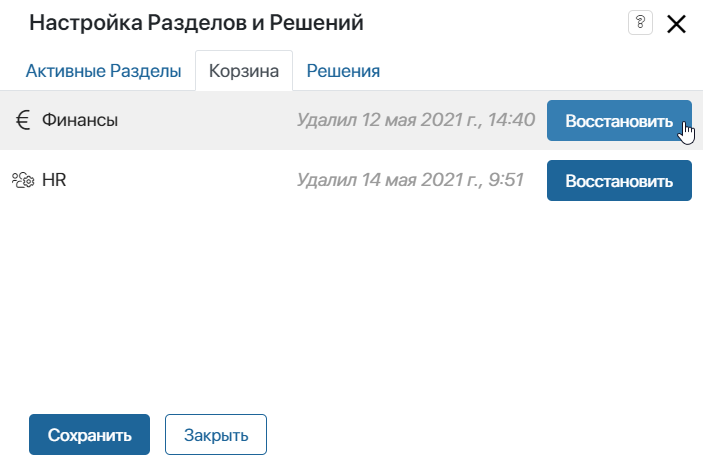Open the Решения tab
The height and width of the screenshot is (462, 704).
pos(343,71)
